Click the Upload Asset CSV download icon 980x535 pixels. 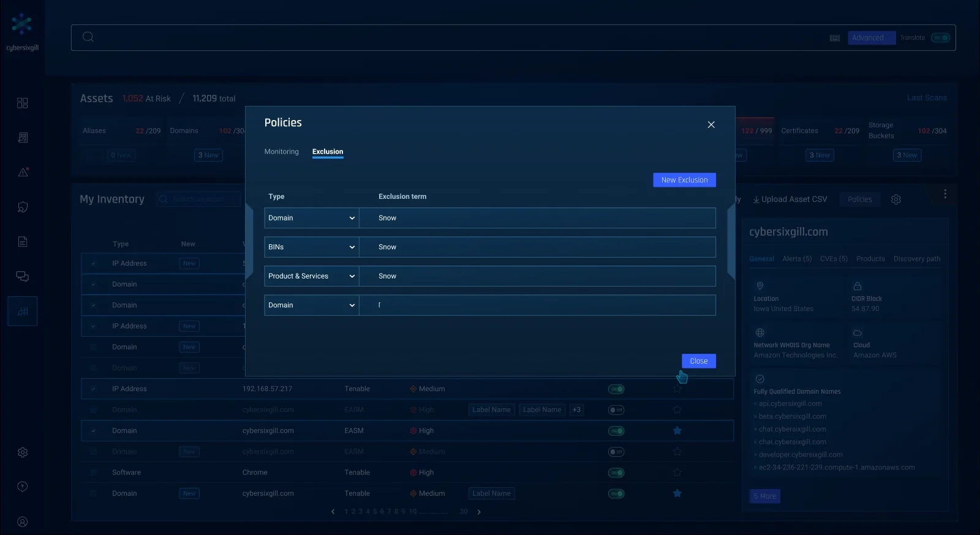coord(756,200)
